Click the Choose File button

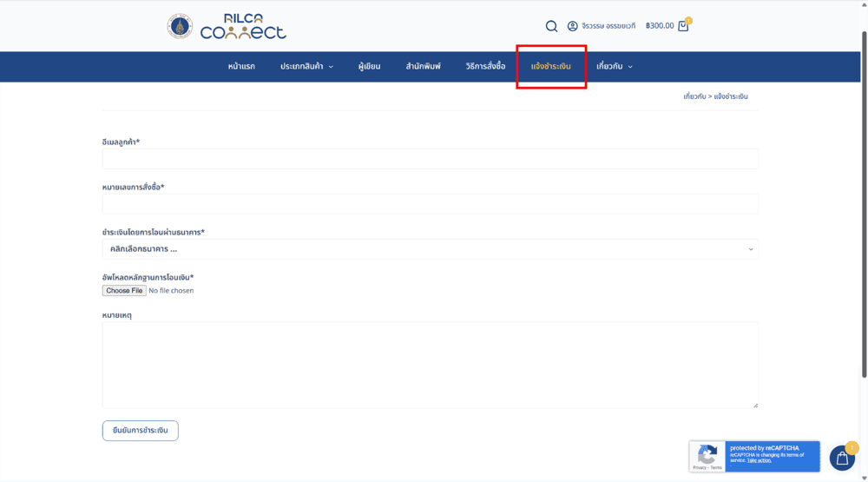124,291
